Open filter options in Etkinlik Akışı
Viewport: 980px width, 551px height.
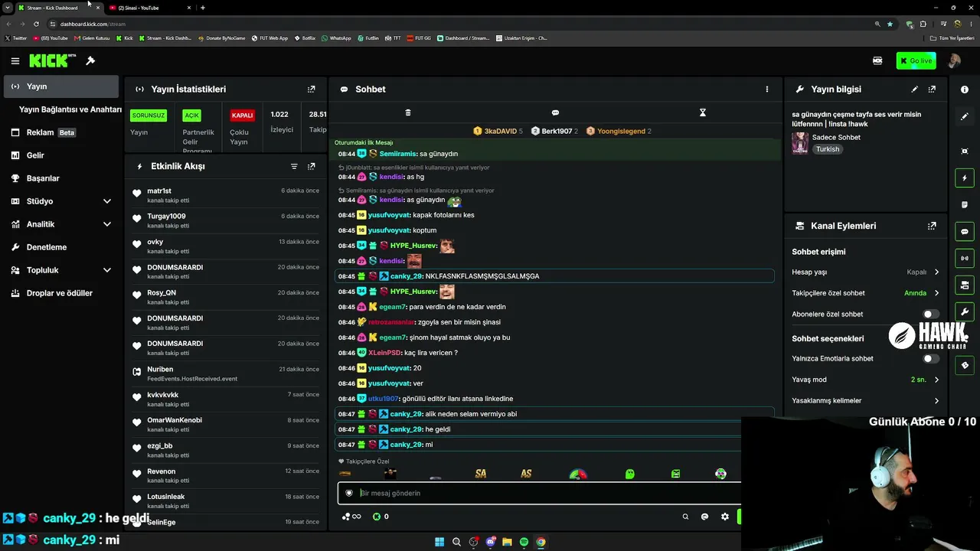[294, 166]
